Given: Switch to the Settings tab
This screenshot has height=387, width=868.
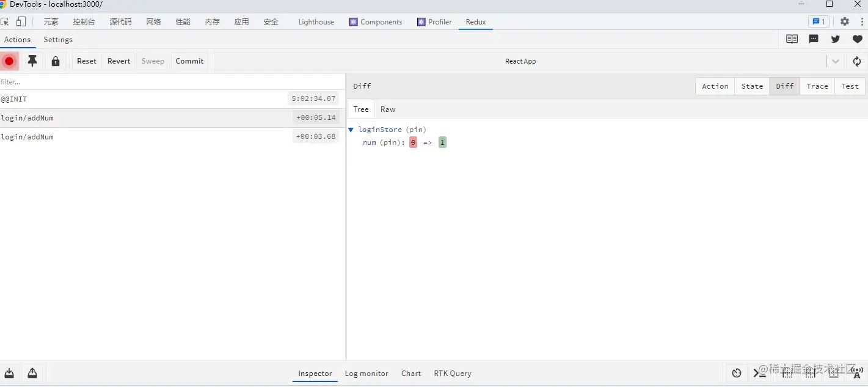Looking at the screenshot, I should tap(58, 40).
